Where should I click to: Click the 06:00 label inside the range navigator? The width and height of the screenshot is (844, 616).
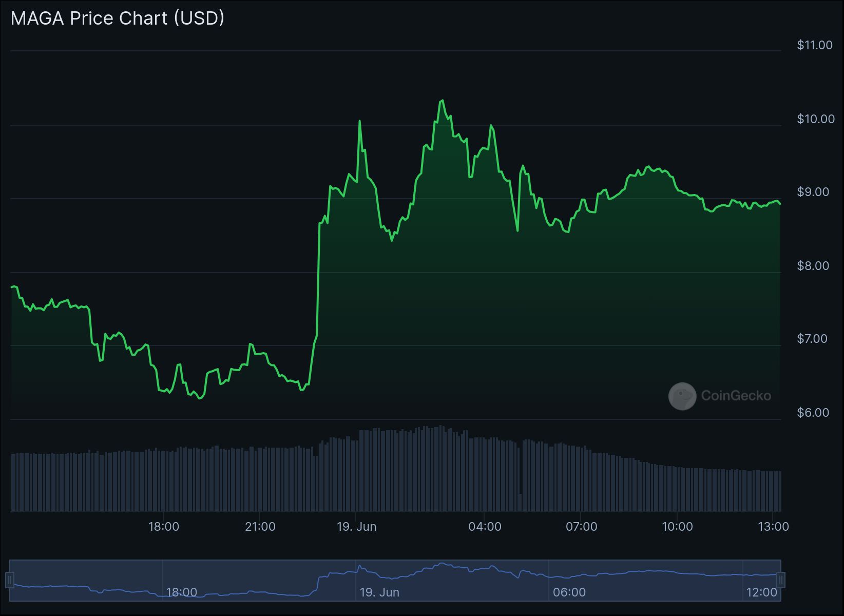click(x=569, y=592)
